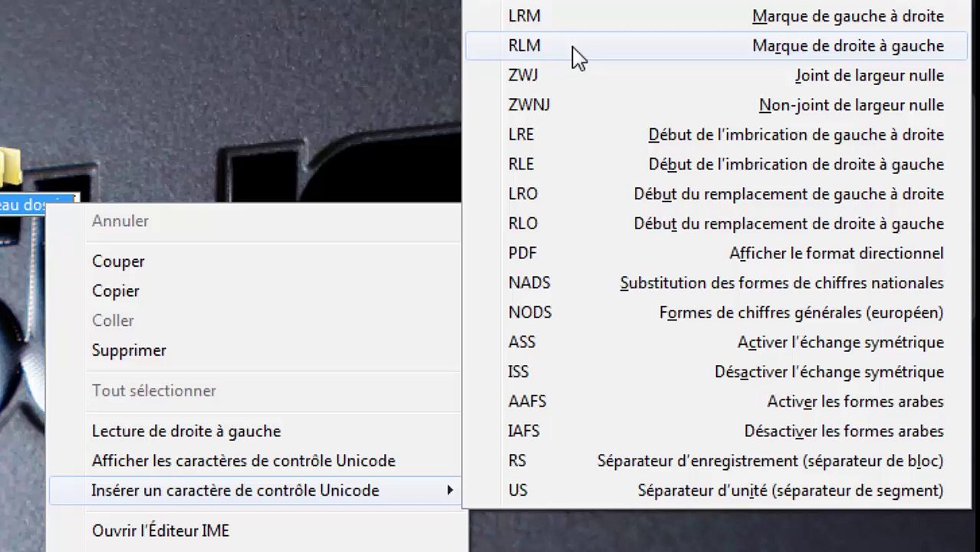The image size is (980, 552).
Task: Select AAFS Activer les formes arabes
Action: [716, 402]
